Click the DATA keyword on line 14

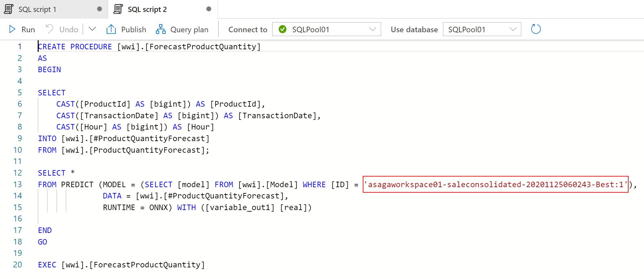coord(112,196)
